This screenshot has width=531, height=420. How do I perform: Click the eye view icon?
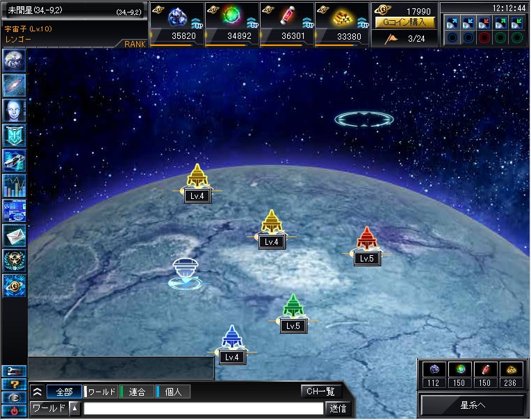coord(14,397)
